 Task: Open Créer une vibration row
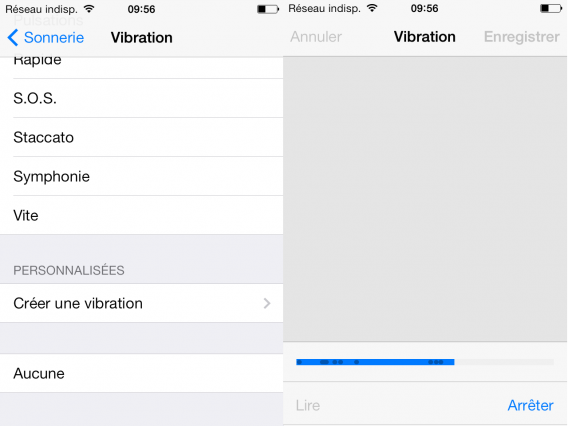pos(141,303)
